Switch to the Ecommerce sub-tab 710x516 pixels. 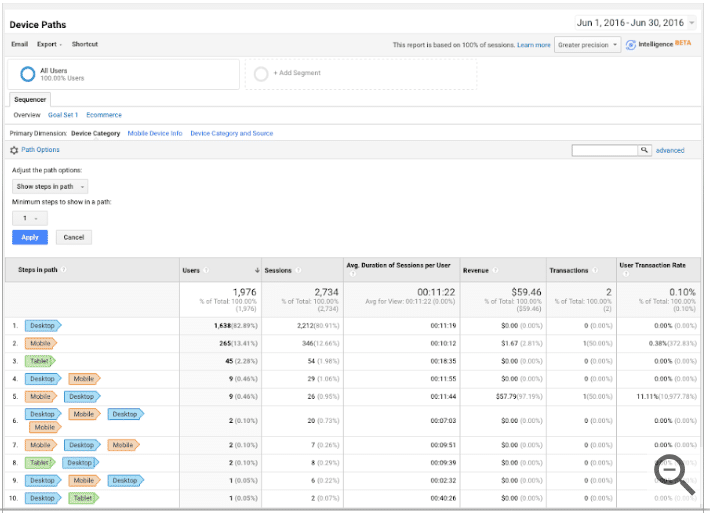click(104, 115)
